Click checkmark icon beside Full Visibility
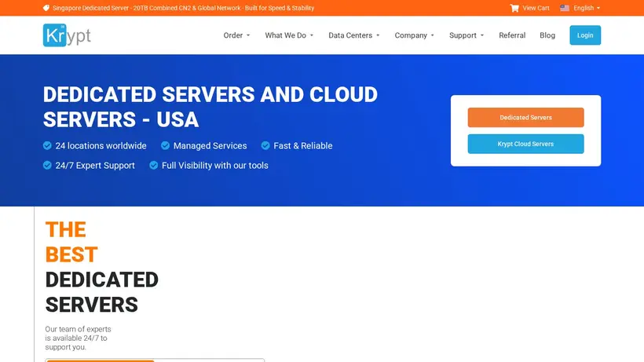This screenshot has height=362, width=644. click(154, 166)
